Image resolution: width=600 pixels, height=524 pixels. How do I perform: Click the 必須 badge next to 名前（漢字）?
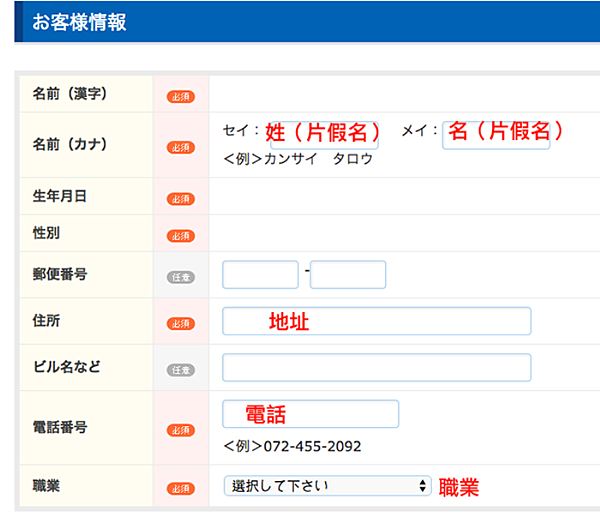tap(180, 96)
